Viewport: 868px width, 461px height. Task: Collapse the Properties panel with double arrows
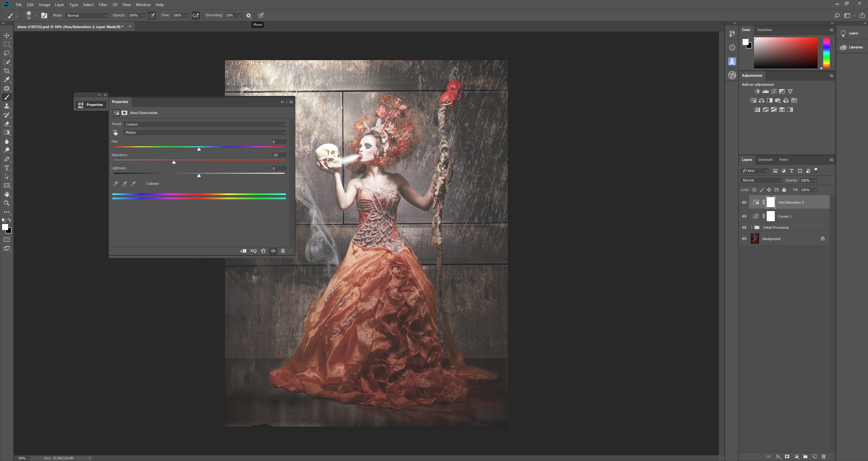click(282, 102)
